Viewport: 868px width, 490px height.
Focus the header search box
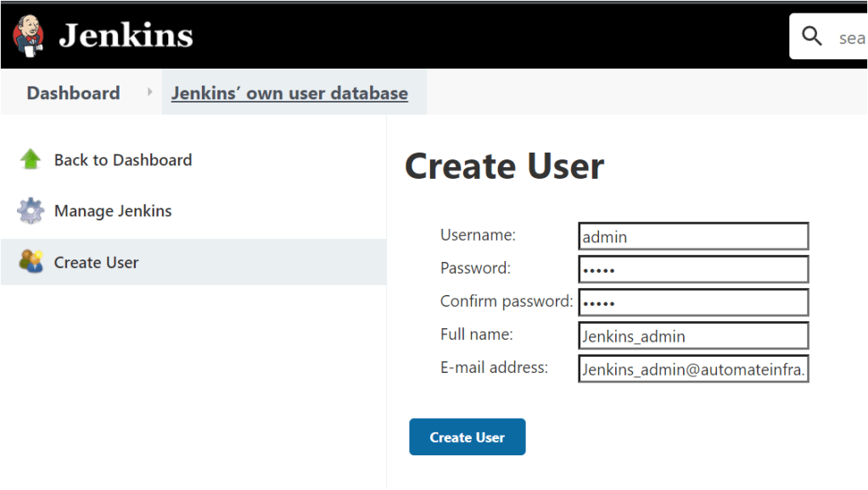click(848, 37)
